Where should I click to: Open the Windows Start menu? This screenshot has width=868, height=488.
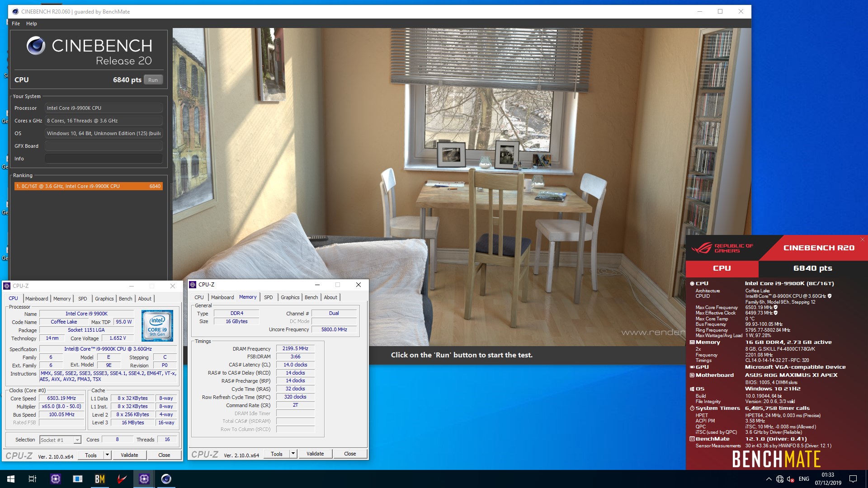(11, 479)
